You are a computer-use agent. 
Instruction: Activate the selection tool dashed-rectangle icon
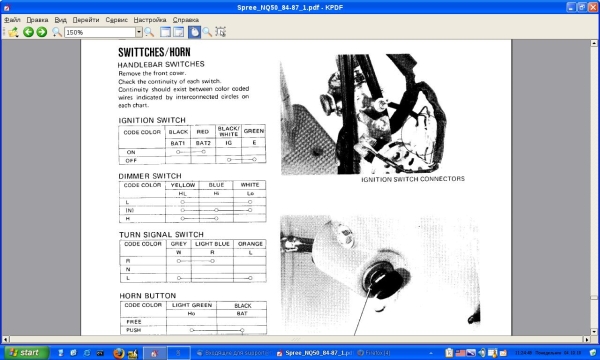tap(220, 32)
